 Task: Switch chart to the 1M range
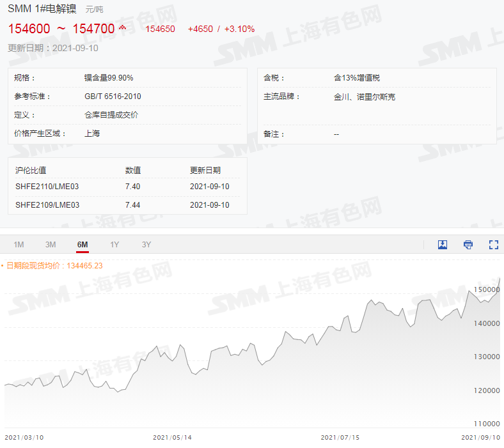click(19, 245)
